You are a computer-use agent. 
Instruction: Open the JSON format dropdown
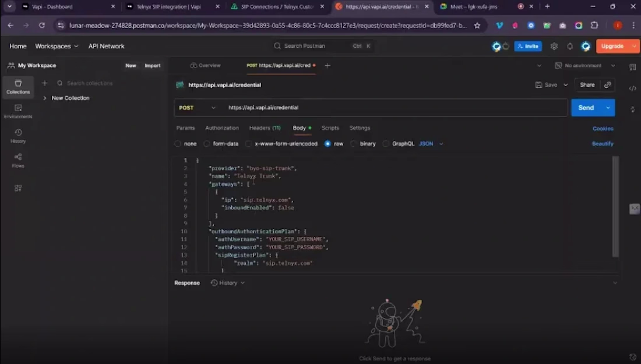(431, 144)
